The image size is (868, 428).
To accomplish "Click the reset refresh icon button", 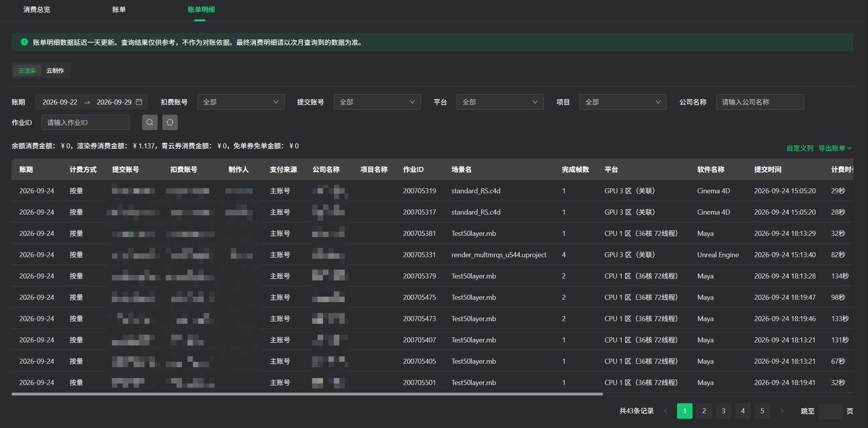I will (170, 122).
